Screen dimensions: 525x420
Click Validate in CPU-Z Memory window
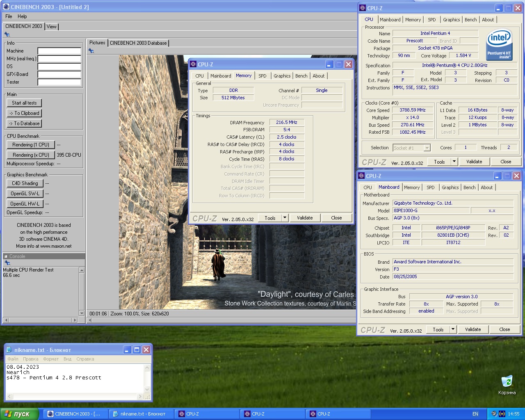(x=305, y=218)
